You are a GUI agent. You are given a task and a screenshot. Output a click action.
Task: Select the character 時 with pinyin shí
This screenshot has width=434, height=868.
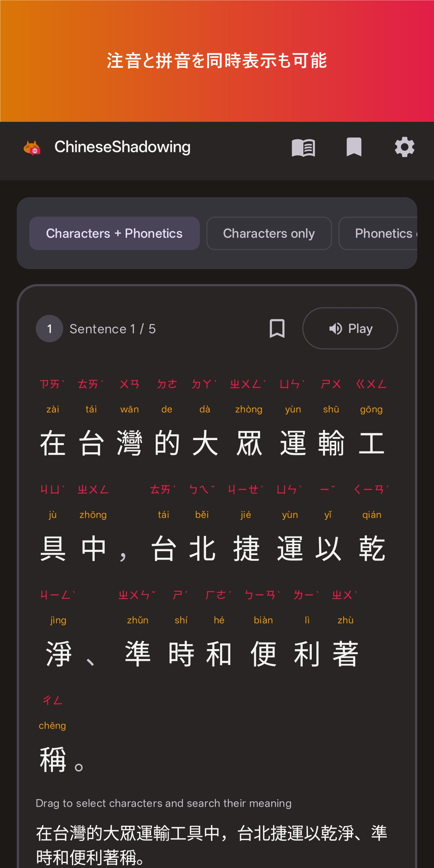point(181,654)
